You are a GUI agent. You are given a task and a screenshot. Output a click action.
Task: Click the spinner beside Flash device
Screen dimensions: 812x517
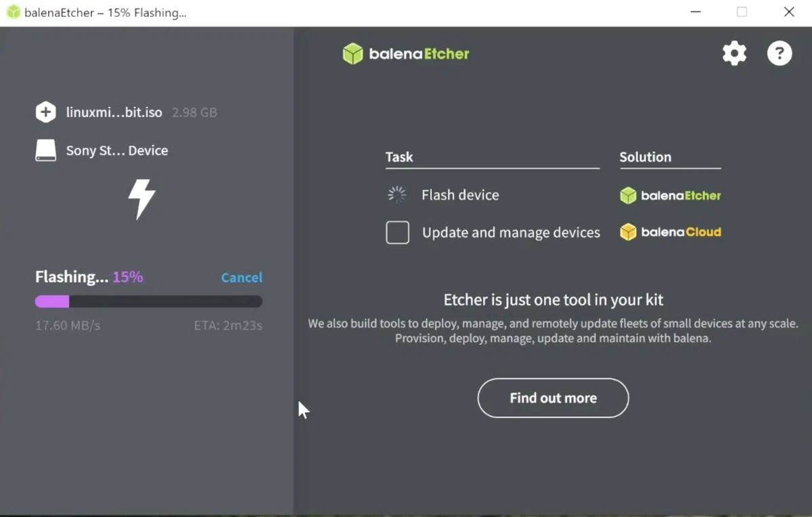(x=397, y=195)
